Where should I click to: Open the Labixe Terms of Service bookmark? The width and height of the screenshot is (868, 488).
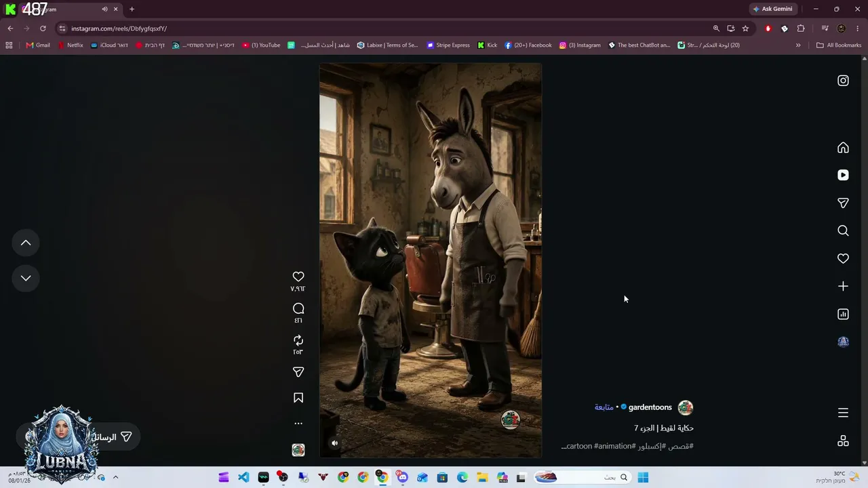[388, 45]
